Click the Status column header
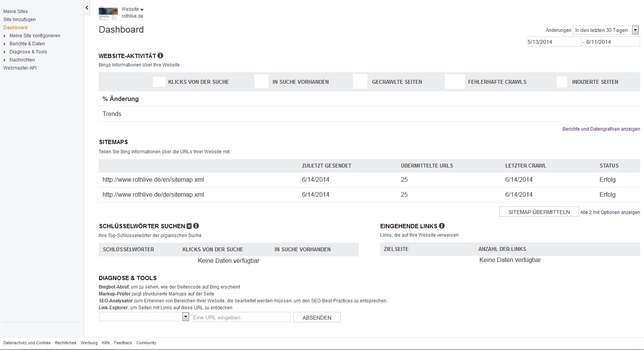Screen dimensions: 644x350 [x=609, y=166]
